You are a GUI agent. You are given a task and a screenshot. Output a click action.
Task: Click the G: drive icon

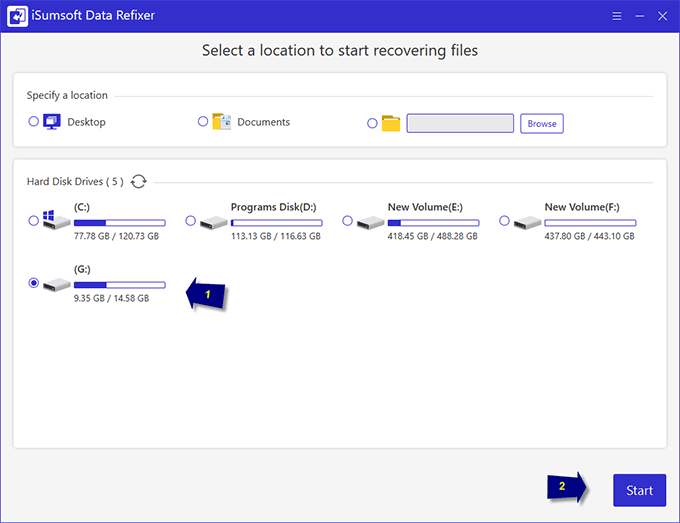(x=56, y=285)
